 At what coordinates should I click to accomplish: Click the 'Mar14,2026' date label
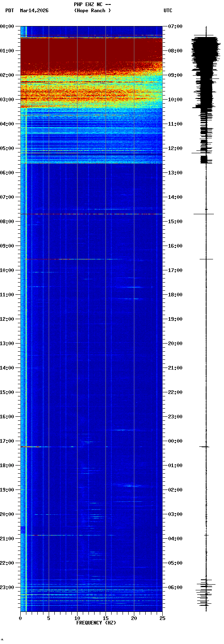(34, 11)
